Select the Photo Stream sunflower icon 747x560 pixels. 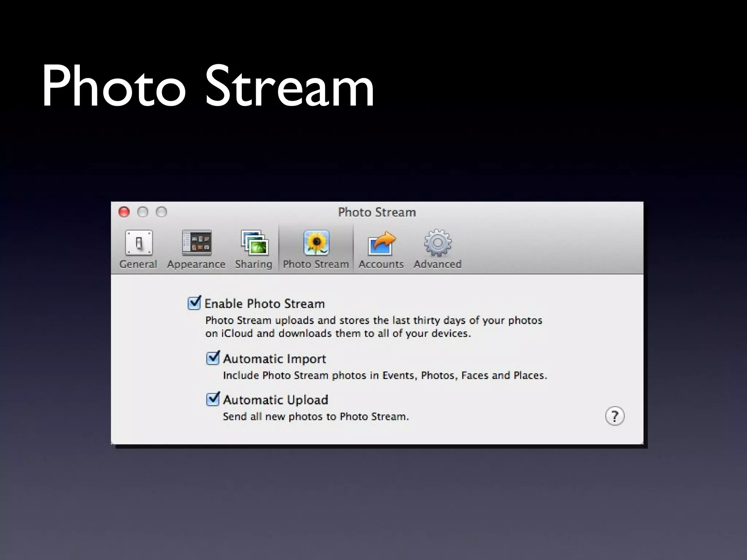[x=316, y=243]
